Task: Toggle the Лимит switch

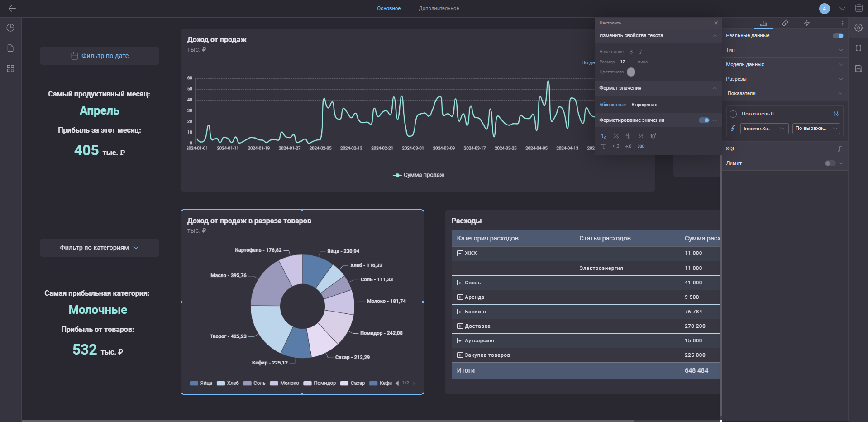Action: pyautogui.click(x=830, y=163)
